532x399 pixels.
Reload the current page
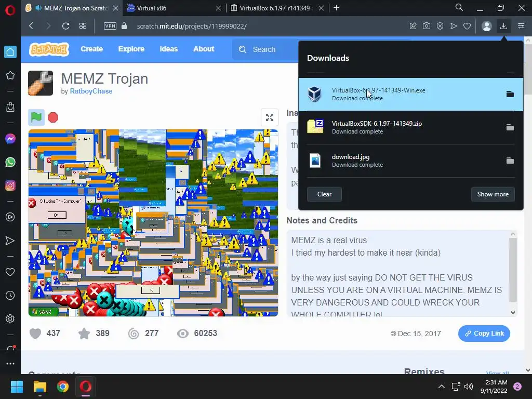66,26
